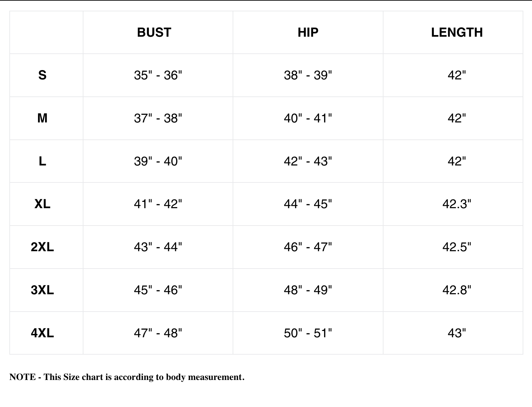The height and width of the screenshot is (407, 532).
Task: Select the M size row label
Action: 42,118
